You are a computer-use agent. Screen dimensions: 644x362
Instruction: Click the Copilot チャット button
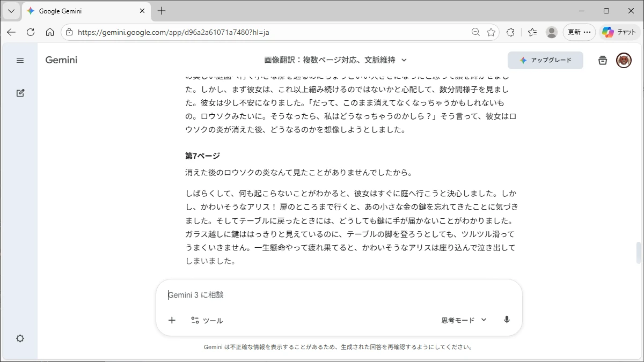pyautogui.click(x=620, y=32)
